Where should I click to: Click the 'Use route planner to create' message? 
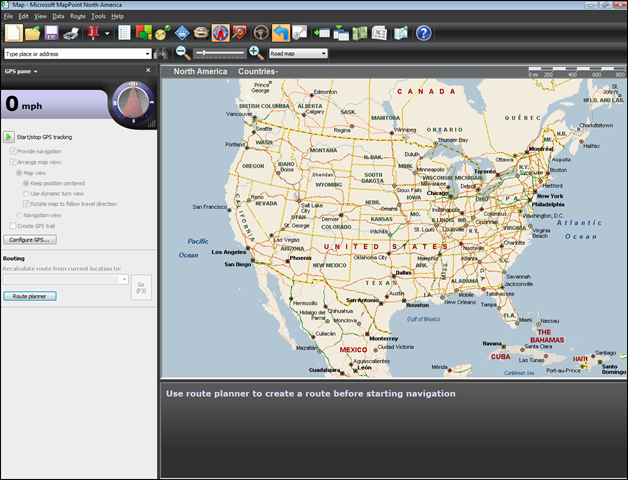310,393
